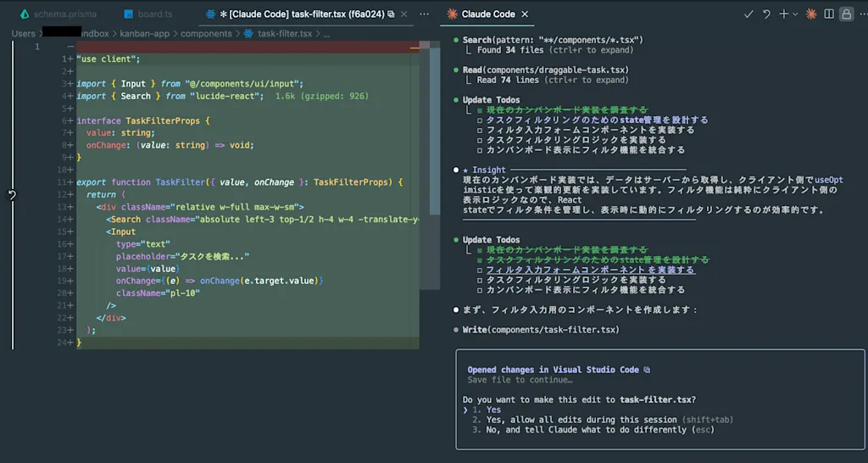Click the removed red line 1 in diff
The height and width of the screenshot is (463, 868).
(248, 47)
